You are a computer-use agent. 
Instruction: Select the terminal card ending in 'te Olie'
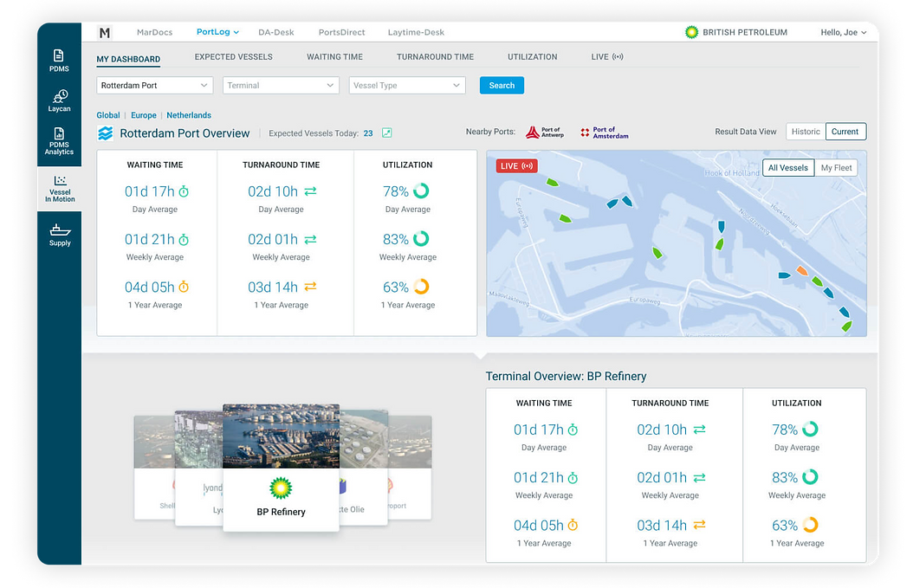(363, 468)
